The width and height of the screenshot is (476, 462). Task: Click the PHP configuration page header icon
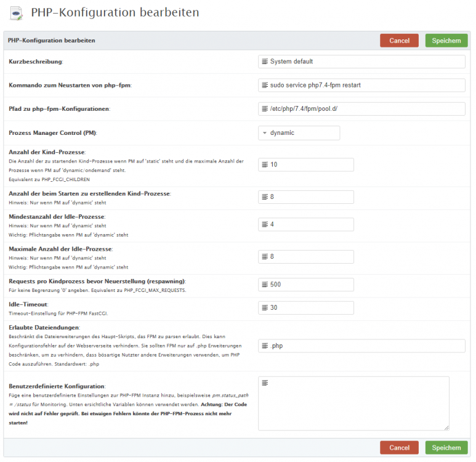17,14
